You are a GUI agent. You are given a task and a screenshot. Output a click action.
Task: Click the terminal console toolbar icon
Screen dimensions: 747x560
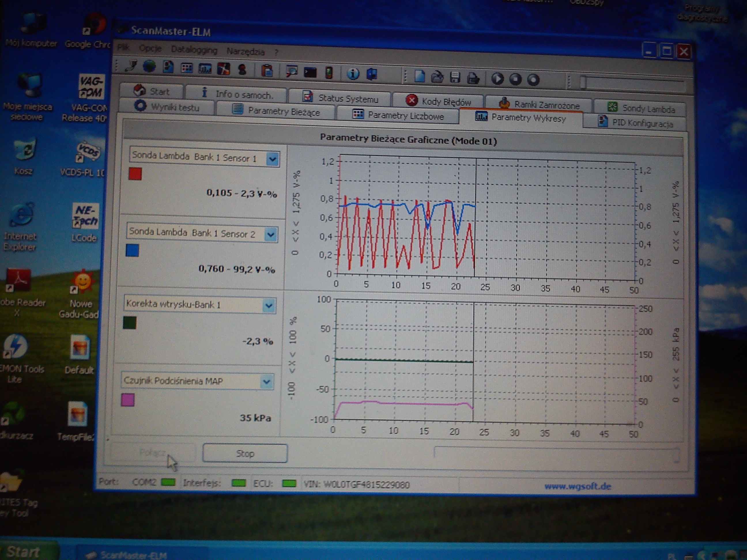[310, 72]
